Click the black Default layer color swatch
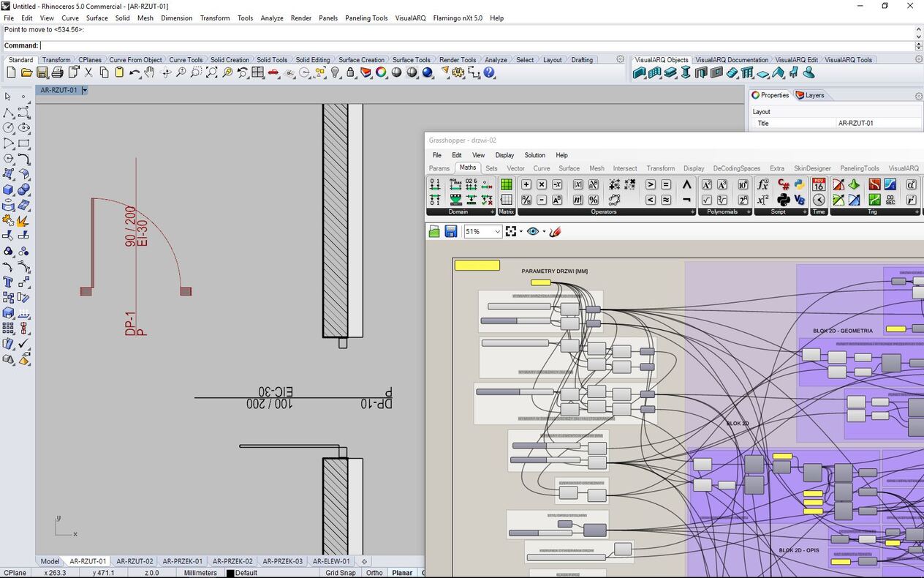This screenshot has height=578, width=924. tap(230, 573)
